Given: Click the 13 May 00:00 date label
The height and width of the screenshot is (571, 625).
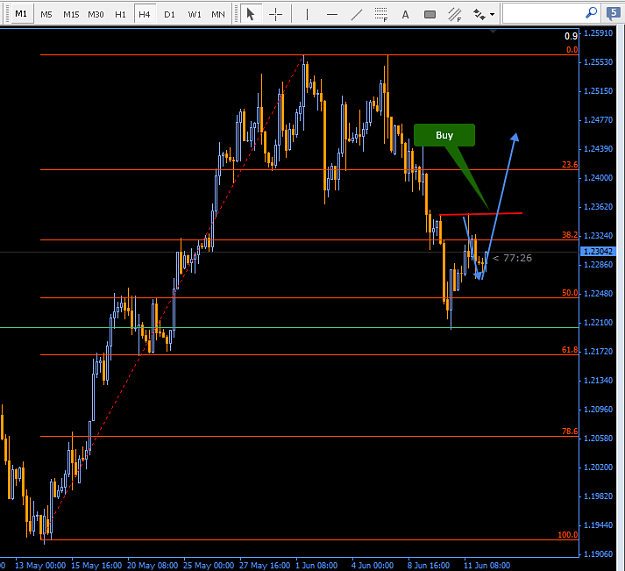Looking at the screenshot, I should [x=40, y=565].
